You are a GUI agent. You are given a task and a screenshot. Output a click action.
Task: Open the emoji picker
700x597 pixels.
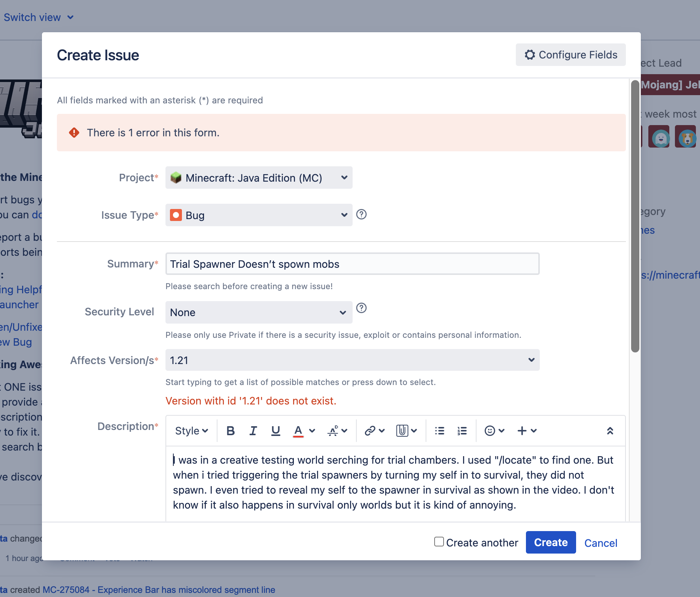pos(494,431)
